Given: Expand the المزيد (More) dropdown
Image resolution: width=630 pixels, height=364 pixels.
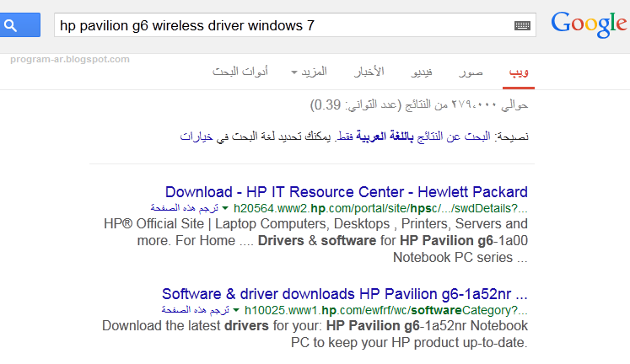Looking at the screenshot, I should pyautogui.click(x=310, y=72).
